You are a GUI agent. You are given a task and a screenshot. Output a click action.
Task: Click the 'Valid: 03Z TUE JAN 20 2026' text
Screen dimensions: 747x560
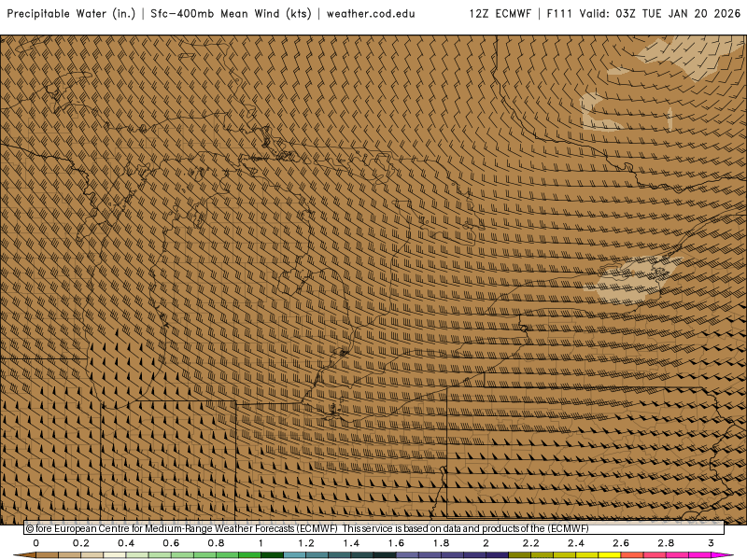pos(660,14)
